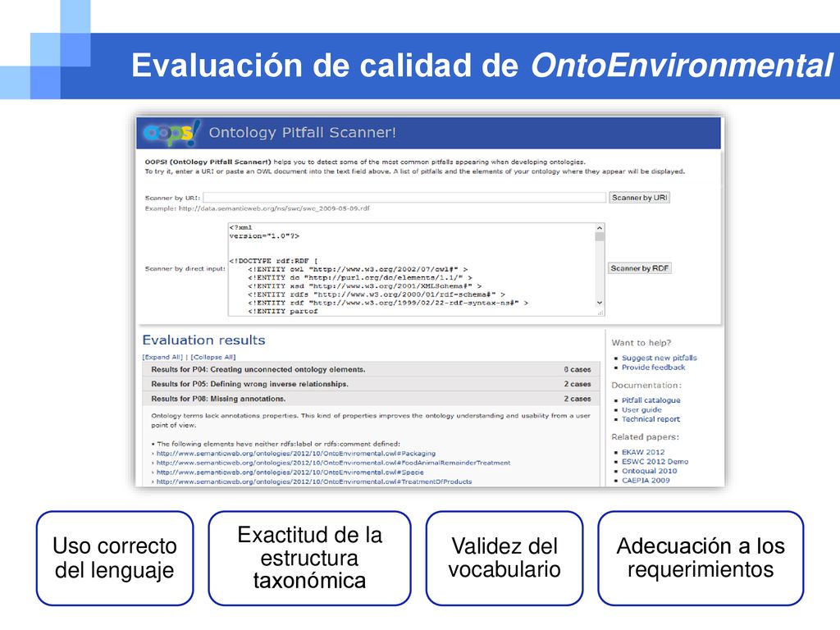The width and height of the screenshot is (840, 630).
Task: Click the 'Validez del vocabulario' box
Action: click(x=504, y=558)
